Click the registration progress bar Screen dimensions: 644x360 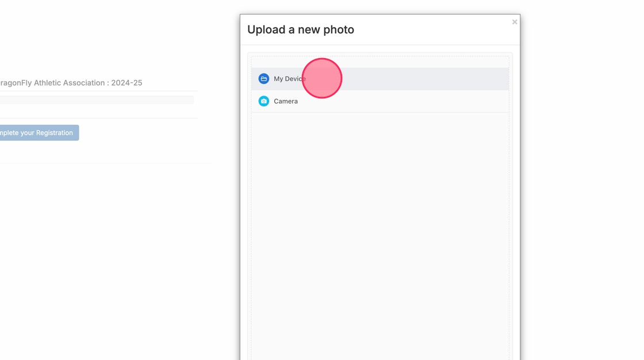pos(97,100)
